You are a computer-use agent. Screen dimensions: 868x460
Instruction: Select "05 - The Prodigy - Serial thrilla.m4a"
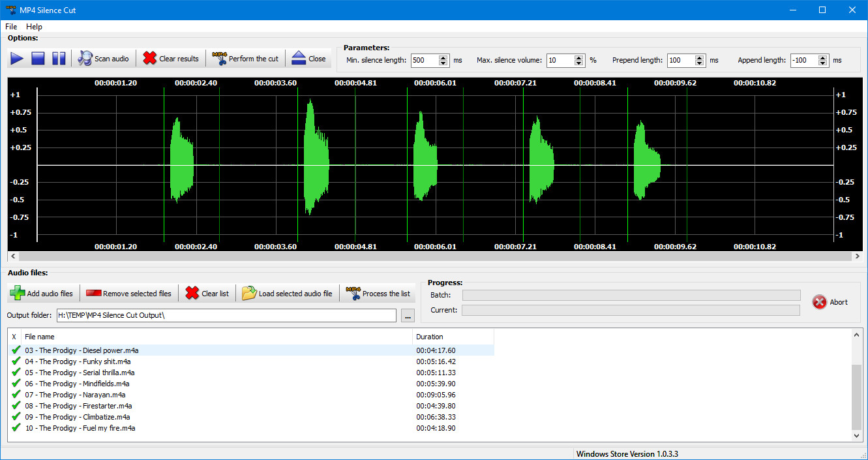click(x=80, y=373)
